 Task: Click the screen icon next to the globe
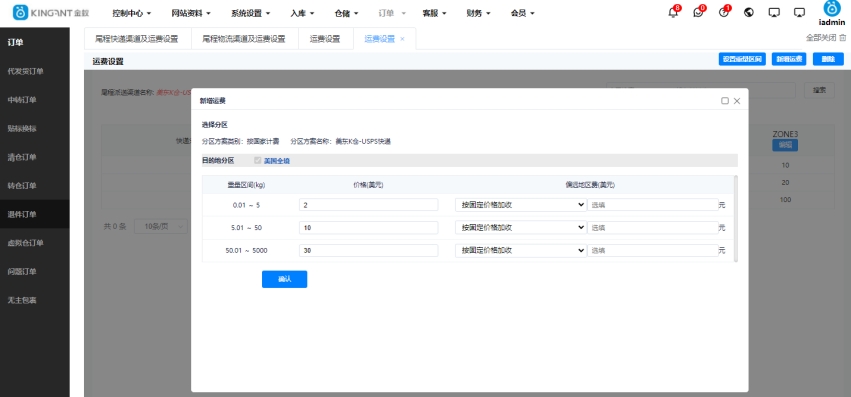[x=774, y=13]
